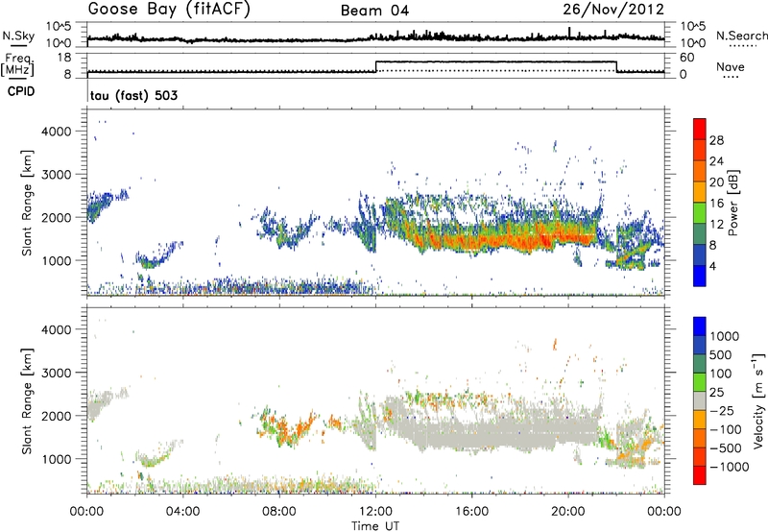Click the "Power [dB]" colorbar title
This screenshot has height=532, width=768.
(x=732, y=203)
